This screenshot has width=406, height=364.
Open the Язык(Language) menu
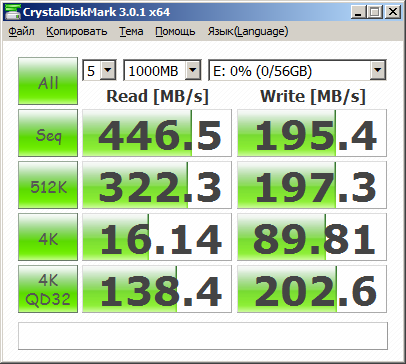(x=248, y=31)
